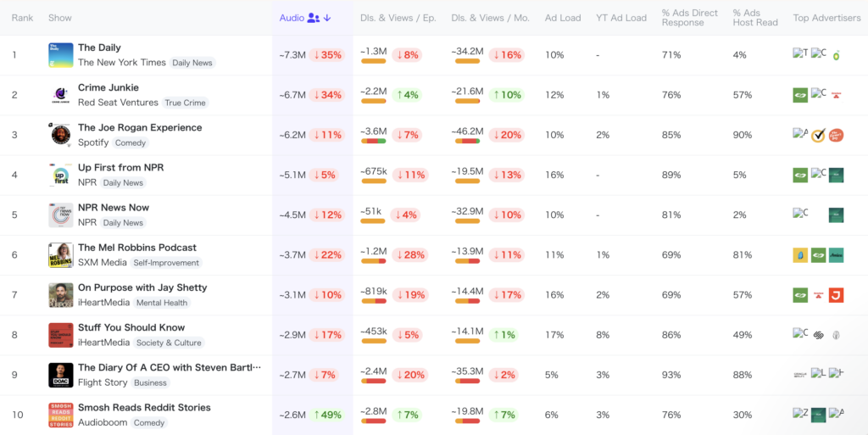Click the Squarespace advertiser logo
Image resolution: width=868 pixels, height=435 pixels.
818,335
